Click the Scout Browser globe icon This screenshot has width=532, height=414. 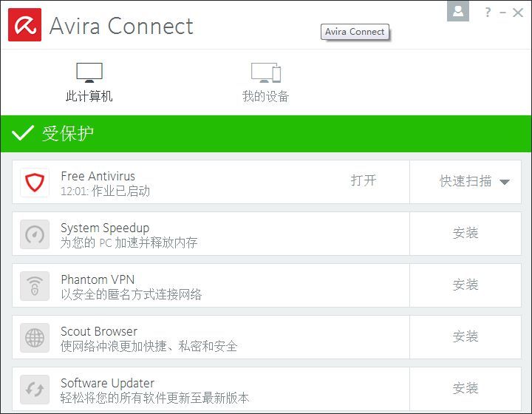coord(35,338)
